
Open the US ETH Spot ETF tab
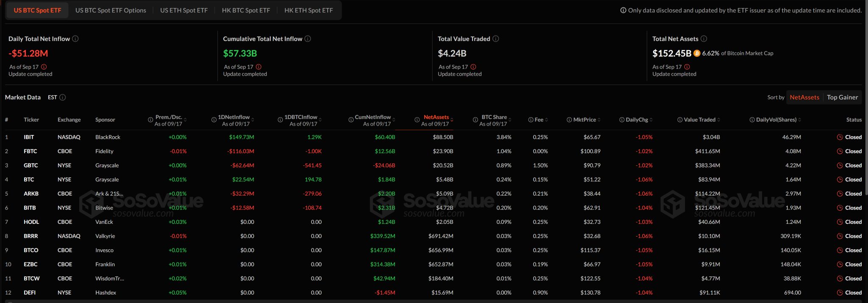pyautogui.click(x=184, y=10)
